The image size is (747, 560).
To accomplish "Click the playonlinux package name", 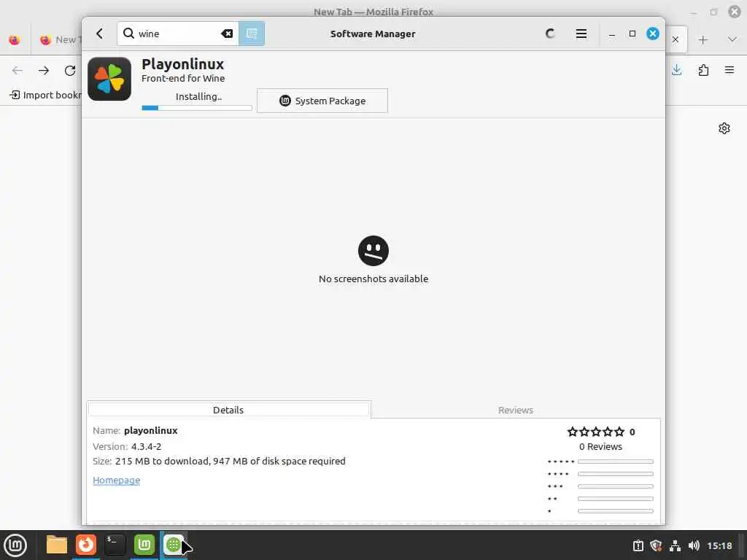I will point(150,430).
